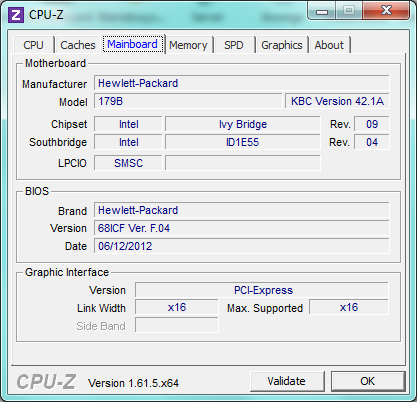Click the ID1E55 southbridge value
The width and height of the screenshot is (417, 403).
tap(243, 142)
